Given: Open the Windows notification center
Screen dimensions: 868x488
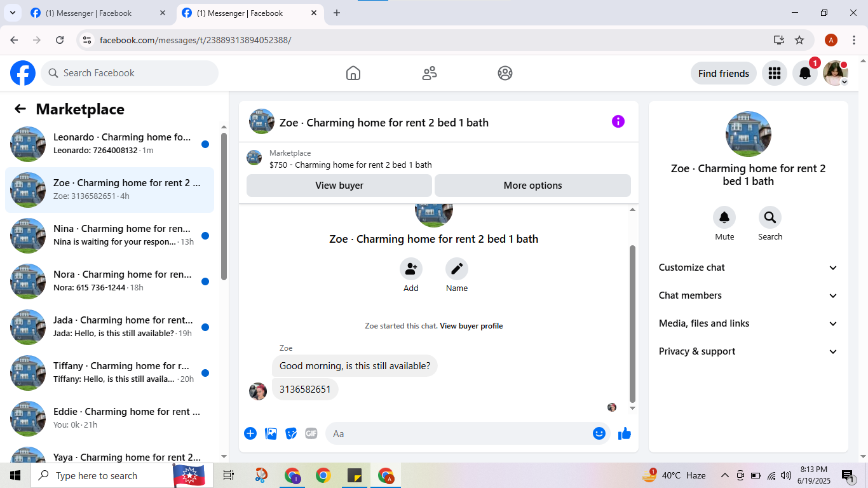Looking at the screenshot, I should pyautogui.click(x=848, y=475).
